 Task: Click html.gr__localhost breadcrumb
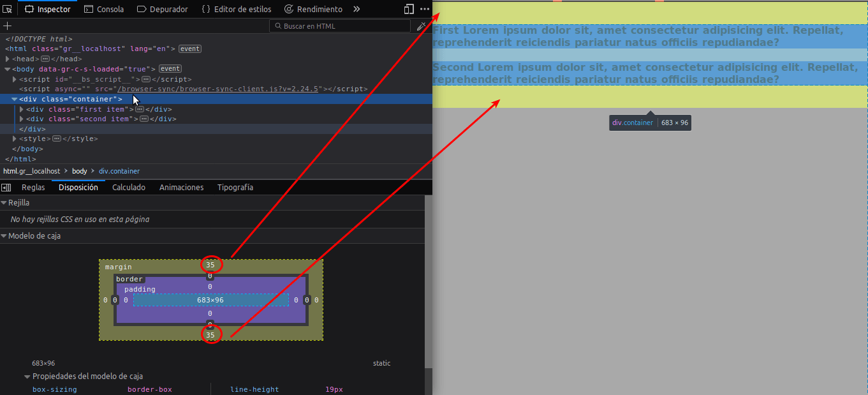click(x=32, y=171)
